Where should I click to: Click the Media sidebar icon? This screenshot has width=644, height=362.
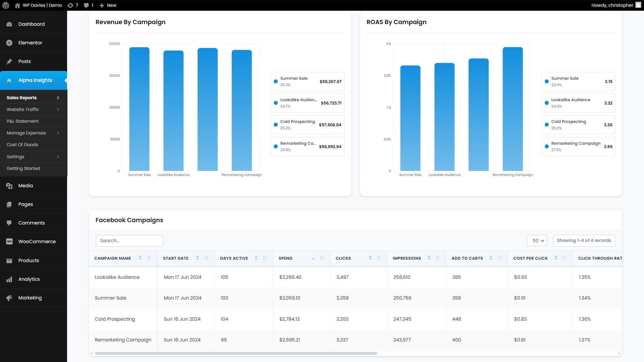(9, 186)
